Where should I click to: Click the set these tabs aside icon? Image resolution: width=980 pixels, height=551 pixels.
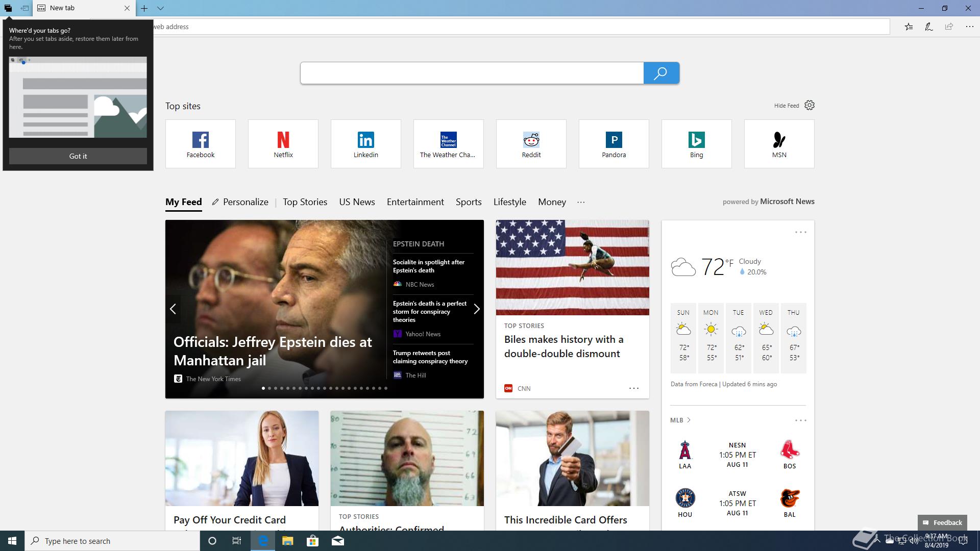click(x=24, y=8)
